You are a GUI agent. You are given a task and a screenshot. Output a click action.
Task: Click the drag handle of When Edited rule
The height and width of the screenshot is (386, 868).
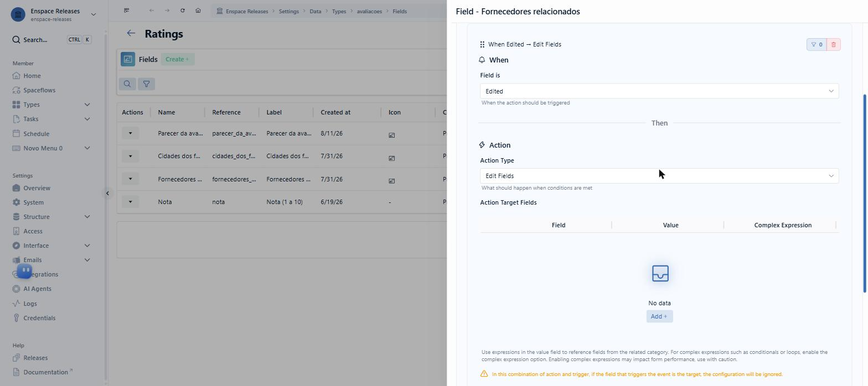[x=482, y=44]
